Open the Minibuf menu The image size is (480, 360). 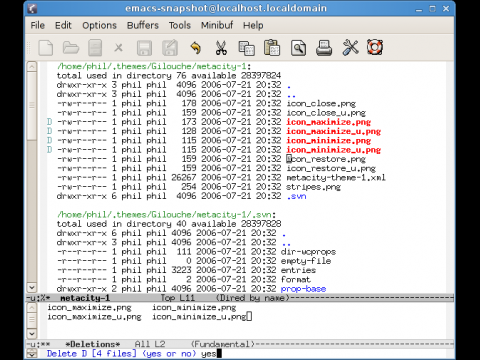(x=217, y=25)
